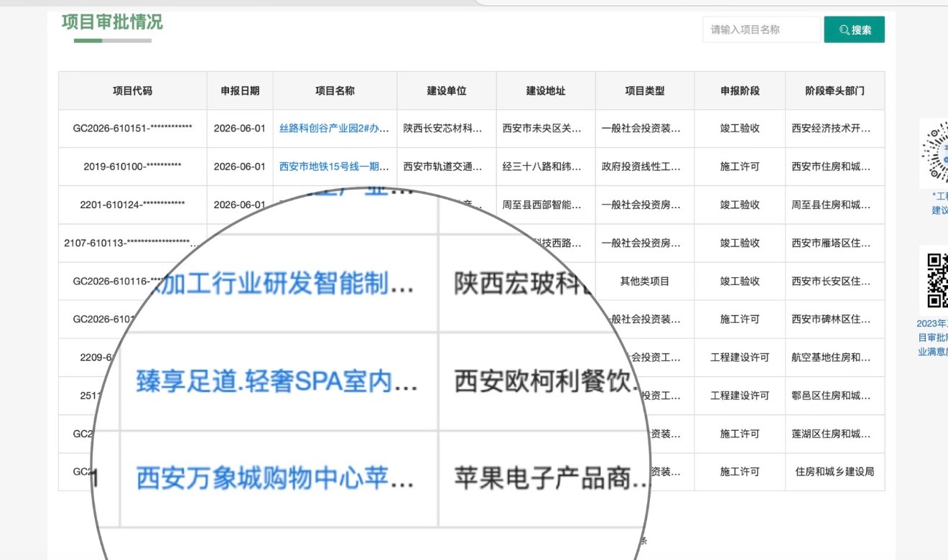Click 工程建设许可 in the 鄠邑区住房和城… row
The width and height of the screenshot is (948, 560).
tap(740, 395)
